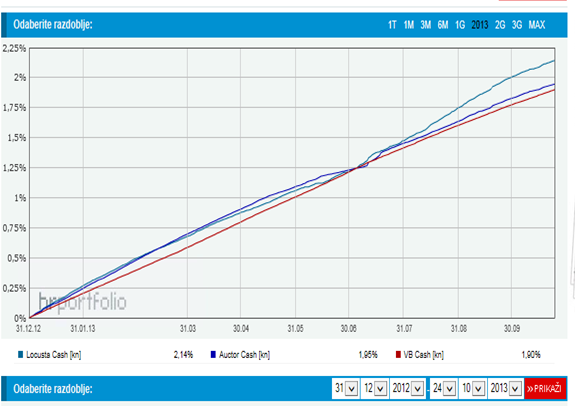Image resolution: width=575 pixels, height=406 pixels.
Task: Open end month dropdown showing 10
Action: pyautogui.click(x=472, y=388)
